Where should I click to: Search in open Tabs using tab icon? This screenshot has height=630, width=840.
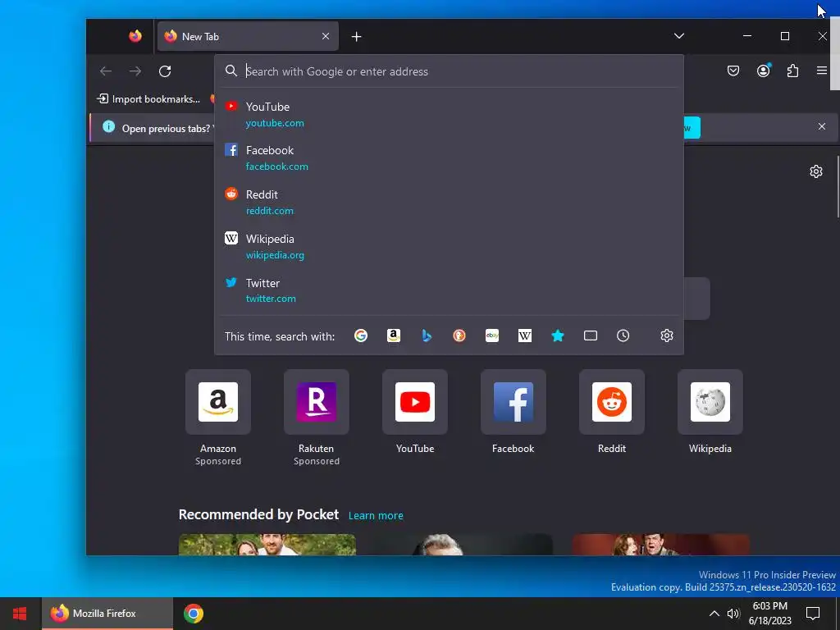(x=591, y=336)
